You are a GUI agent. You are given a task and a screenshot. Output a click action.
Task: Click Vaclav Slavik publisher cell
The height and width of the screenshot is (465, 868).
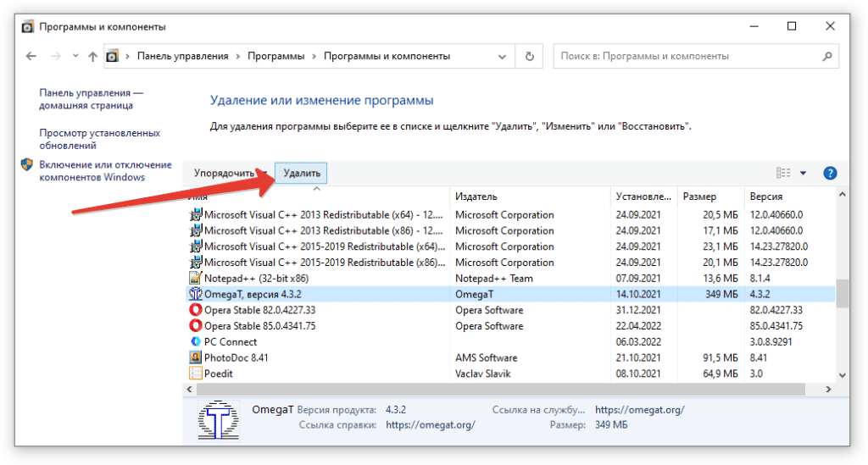coord(482,374)
